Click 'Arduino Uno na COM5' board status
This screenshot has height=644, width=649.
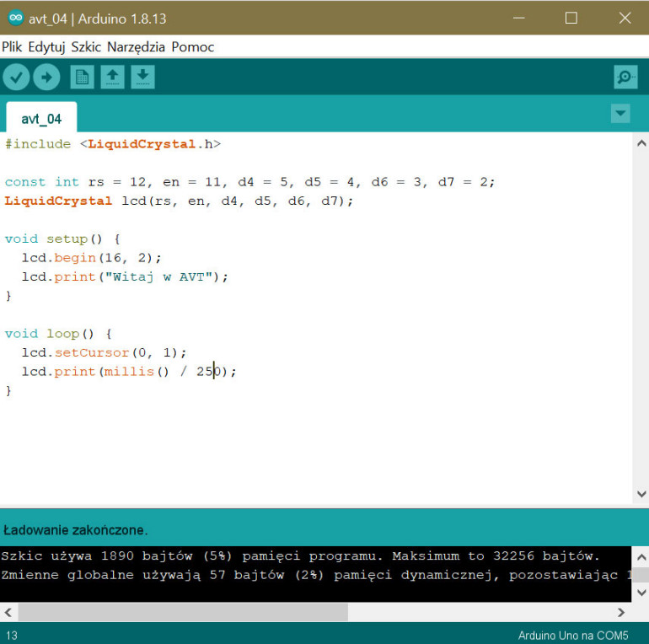[x=573, y=636]
